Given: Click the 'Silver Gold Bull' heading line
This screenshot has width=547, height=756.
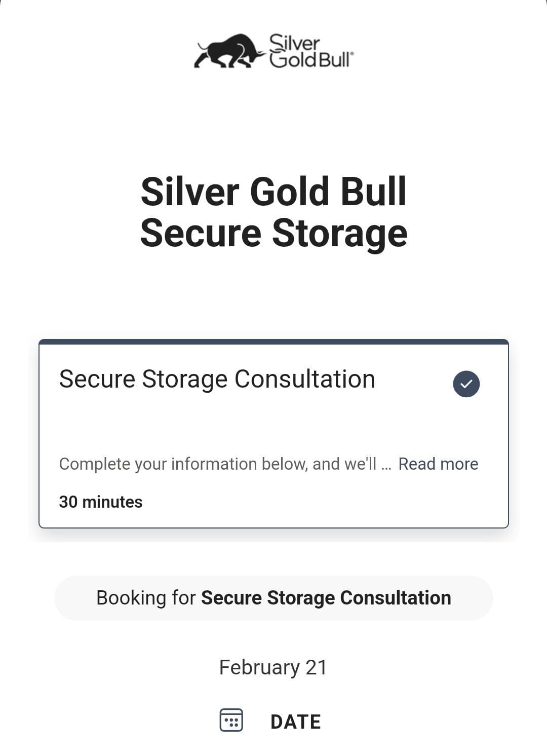Looking at the screenshot, I should (273, 192).
